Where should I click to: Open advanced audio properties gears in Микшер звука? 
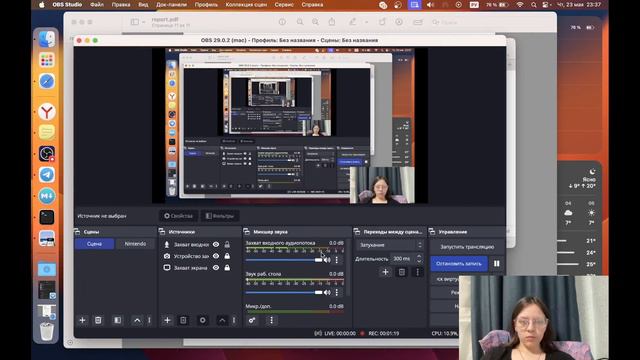click(252, 320)
